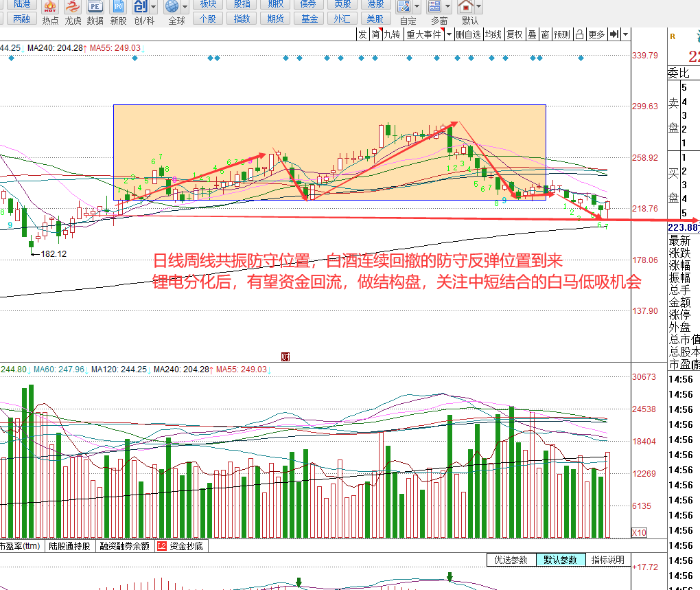Click the red L2 资金抄底 icon
This screenshot has height=590, width=700.
coord(161,546)
